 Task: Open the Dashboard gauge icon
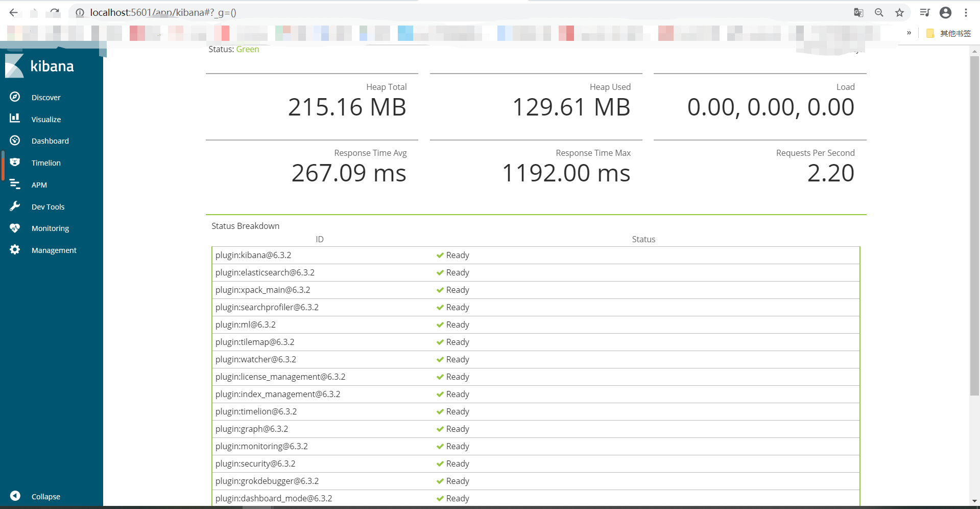click(15, 140)
